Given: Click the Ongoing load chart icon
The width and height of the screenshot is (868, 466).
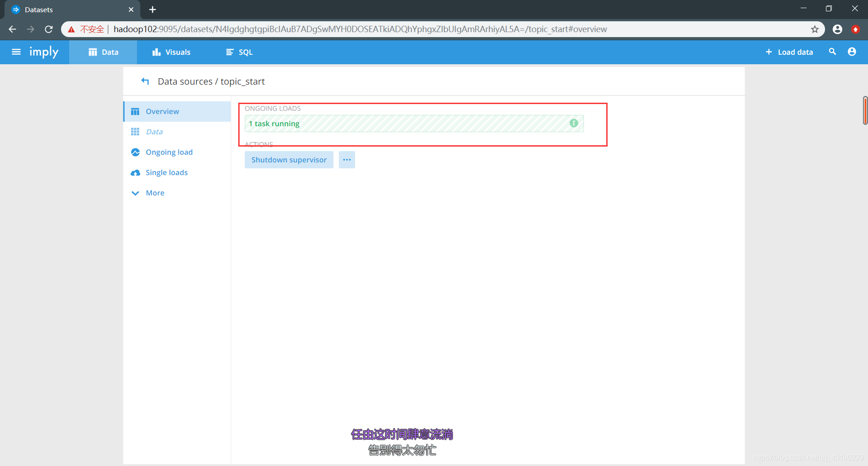Looking at the screenshot, I should point(135,152).
